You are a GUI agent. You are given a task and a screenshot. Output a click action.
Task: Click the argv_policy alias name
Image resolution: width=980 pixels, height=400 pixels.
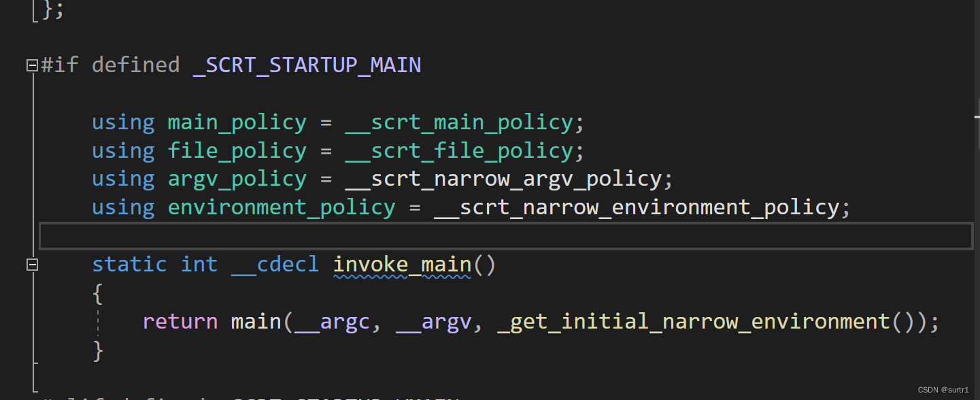pos(237,179)
